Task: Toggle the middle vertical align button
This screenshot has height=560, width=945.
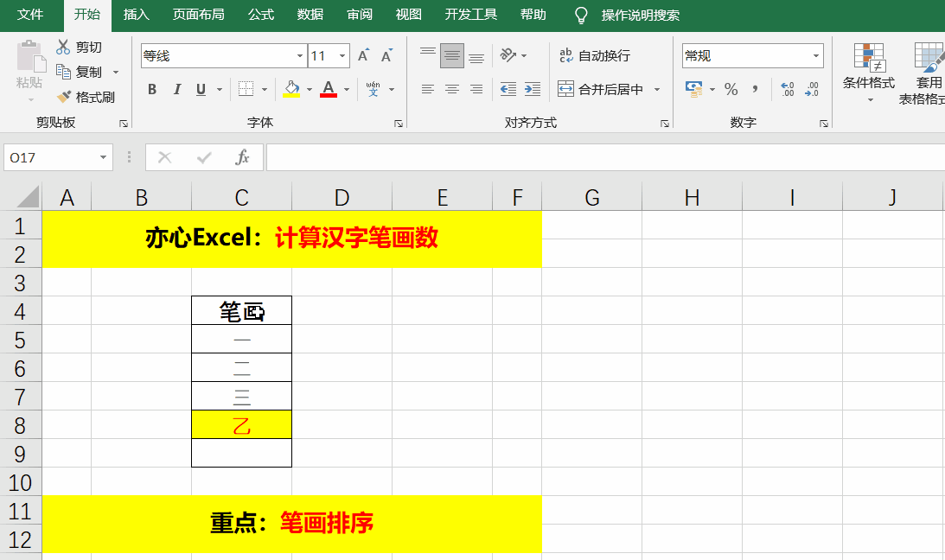Action: pyautogui.click(x=452, y=55)
